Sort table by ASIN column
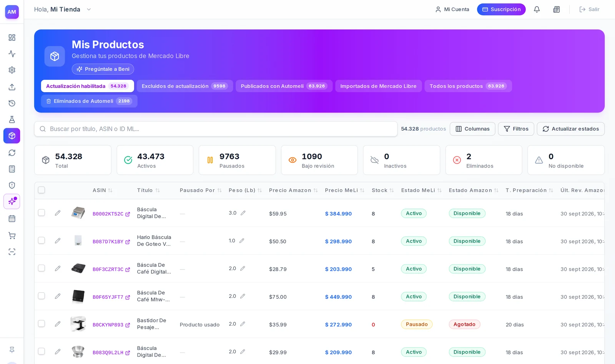This screenshot has width=615, height=364. pos(103,190)
